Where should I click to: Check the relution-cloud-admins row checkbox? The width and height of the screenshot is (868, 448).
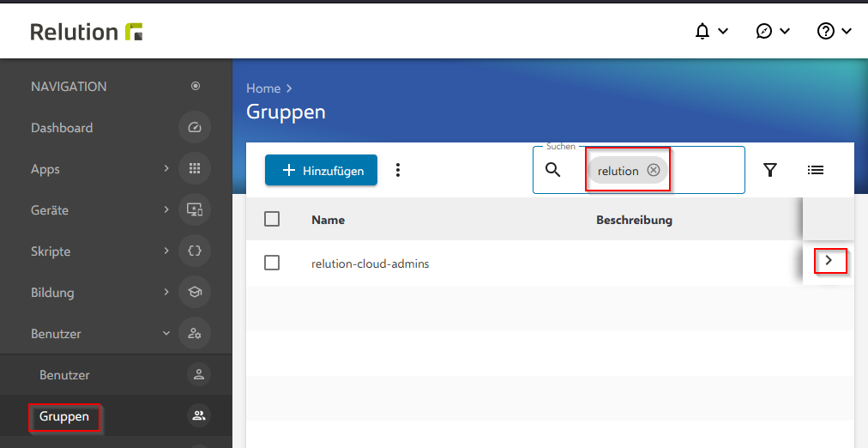(x=272, y=263)
